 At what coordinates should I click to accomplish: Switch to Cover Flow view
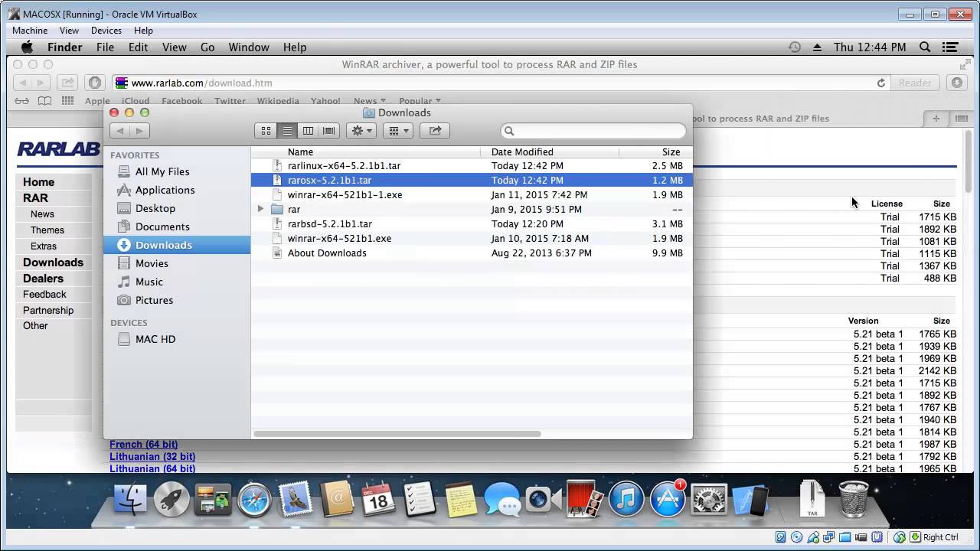[x=328, y=130]
